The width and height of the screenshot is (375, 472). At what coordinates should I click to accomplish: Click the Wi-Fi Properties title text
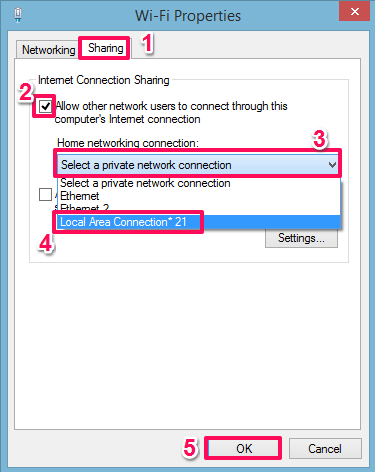188,16
